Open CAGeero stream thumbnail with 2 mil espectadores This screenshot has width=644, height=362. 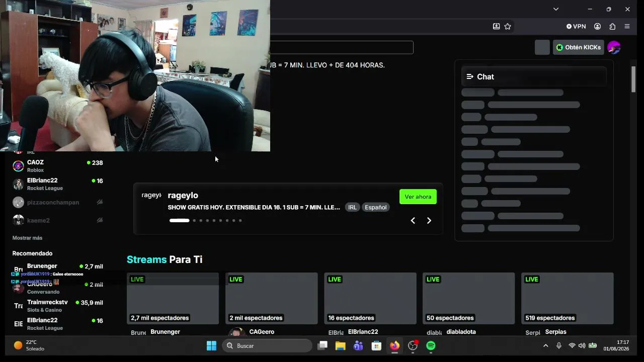(271, 298)
